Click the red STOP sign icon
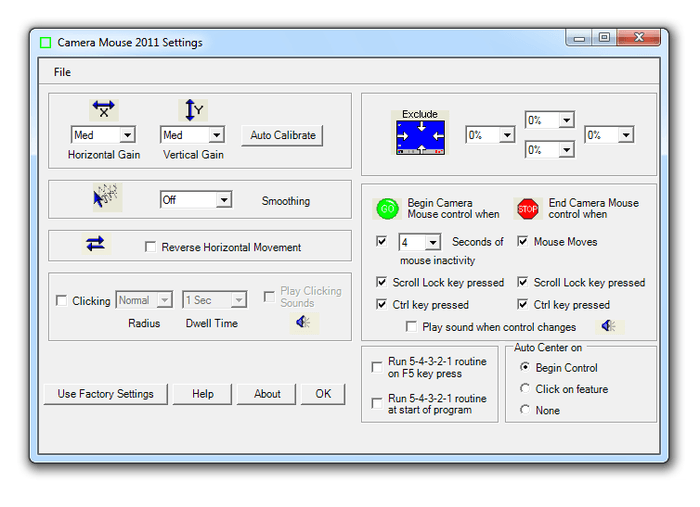Viewport: 700px width, 507px height. (528, 208)
